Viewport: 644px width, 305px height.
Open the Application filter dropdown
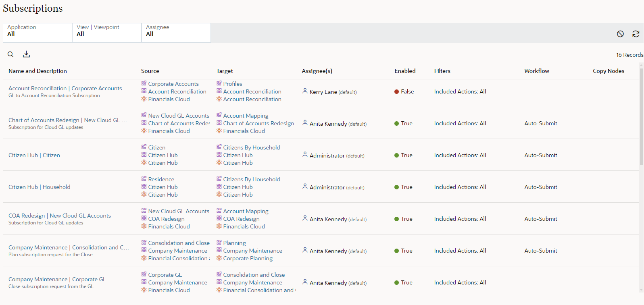tap(38, 33)
